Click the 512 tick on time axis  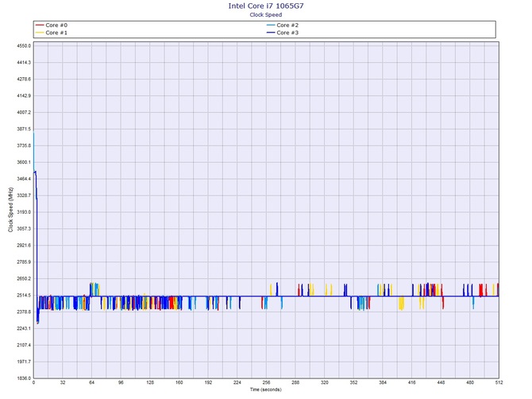[x=499, y=382]
